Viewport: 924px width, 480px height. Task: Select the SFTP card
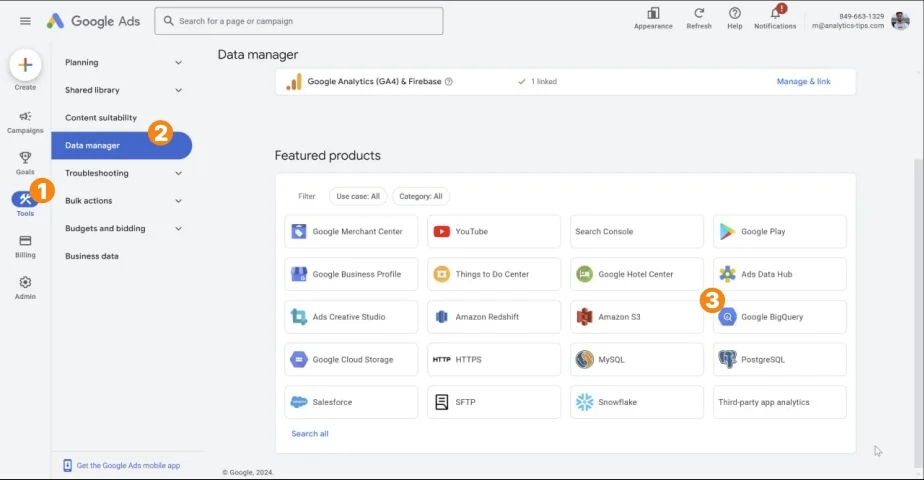pyautogui.click(x=494, y=402)
